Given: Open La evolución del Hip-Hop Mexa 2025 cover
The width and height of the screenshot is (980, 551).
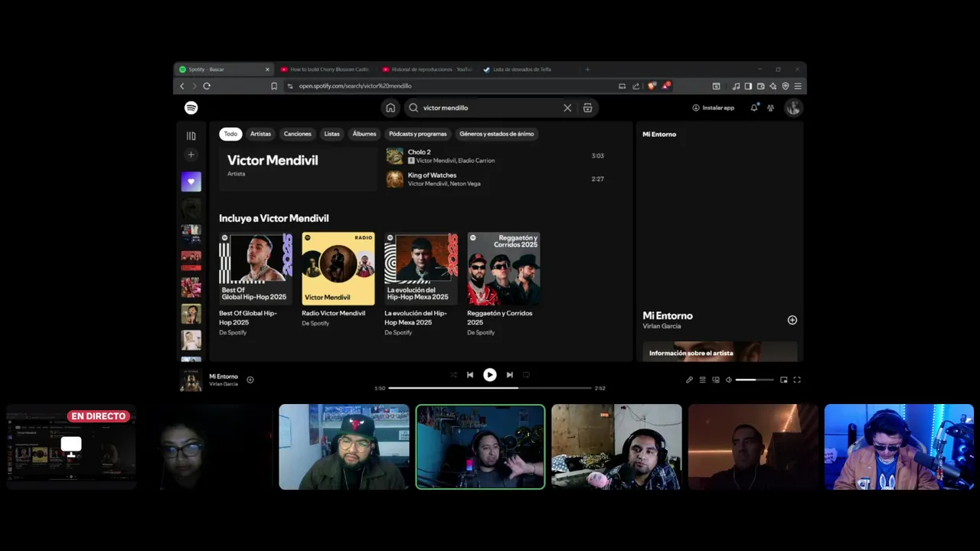Looking at the screenshot, I should point(421,269).
